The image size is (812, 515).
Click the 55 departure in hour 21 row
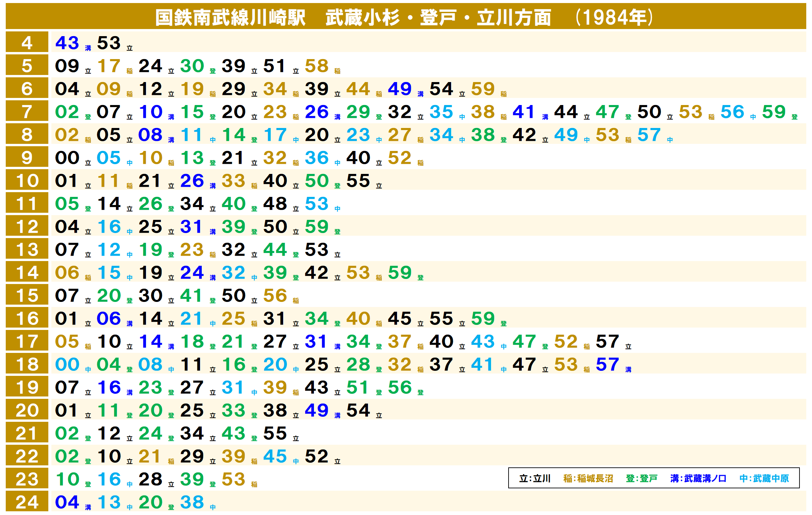[x=275, y=433]
